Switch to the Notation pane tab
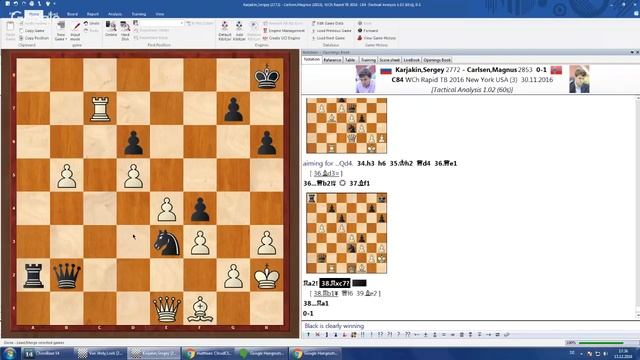Image resolution: width=640 pixels, height=360 pixels. [312, 60]
